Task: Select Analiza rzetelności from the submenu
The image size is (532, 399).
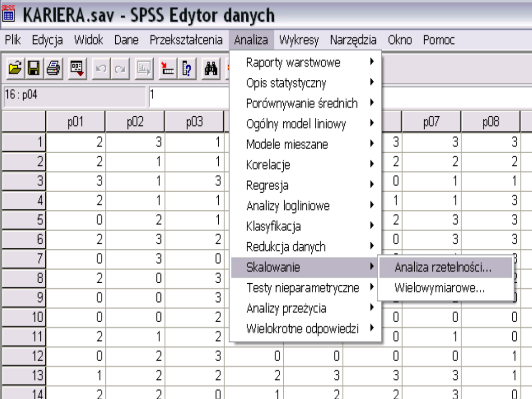Action: [442, 267]
